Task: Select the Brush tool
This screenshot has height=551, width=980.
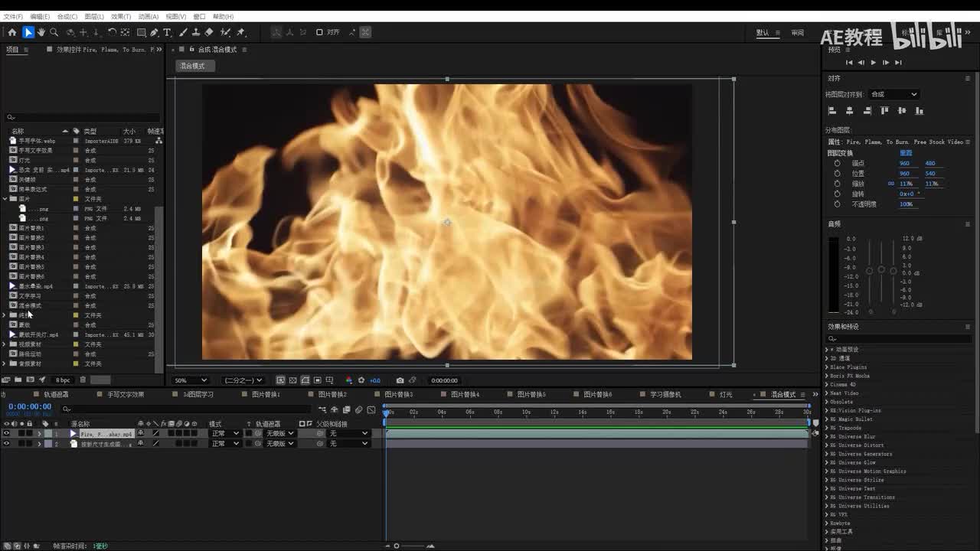Action: 183,32
